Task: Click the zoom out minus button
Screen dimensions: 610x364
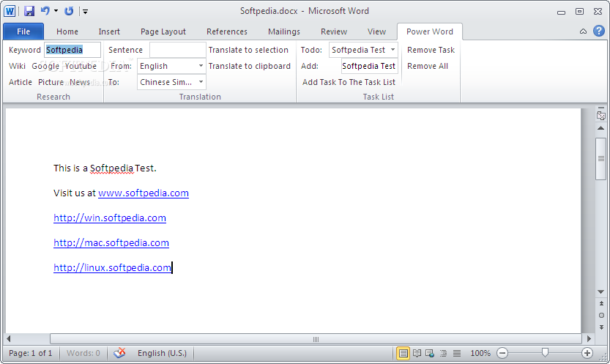Action: pyautogui.click(x=502, y=353)
